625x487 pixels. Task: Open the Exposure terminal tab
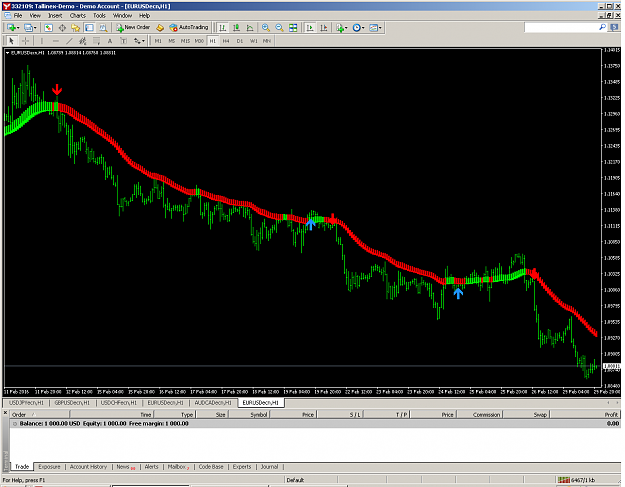coord(49,467)
